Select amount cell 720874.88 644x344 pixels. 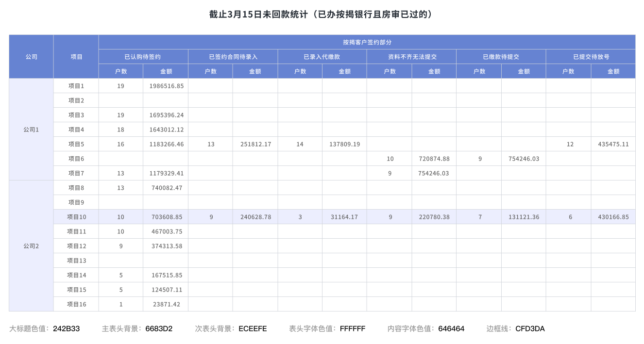click(x=434, y=159)
